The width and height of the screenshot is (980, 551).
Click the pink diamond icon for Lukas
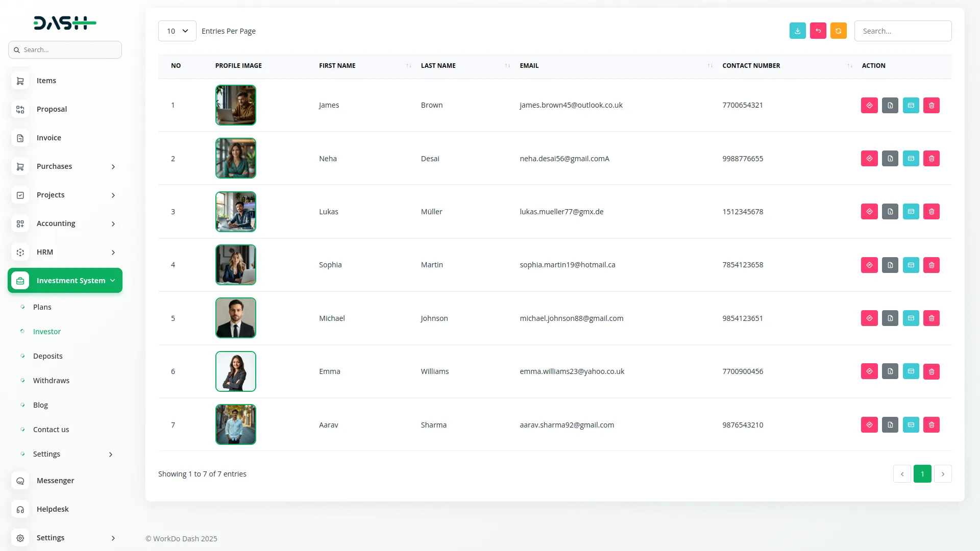click(869, 212)
